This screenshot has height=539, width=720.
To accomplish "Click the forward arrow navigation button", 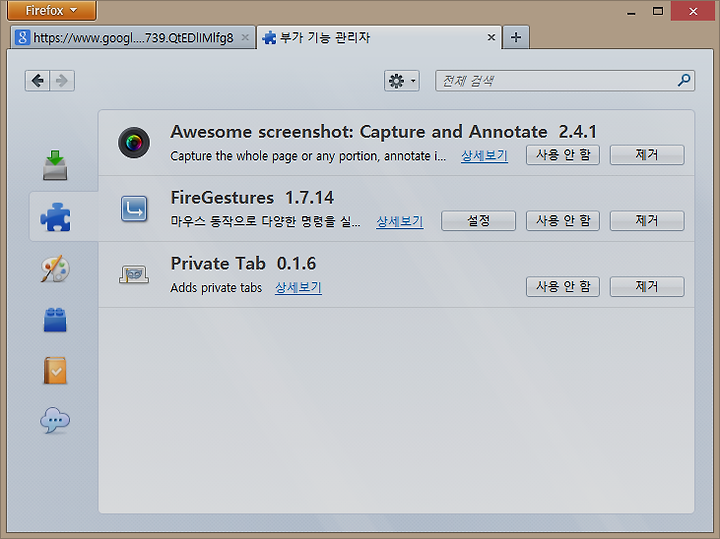I will pyautogui.click(x=62, y=81).
